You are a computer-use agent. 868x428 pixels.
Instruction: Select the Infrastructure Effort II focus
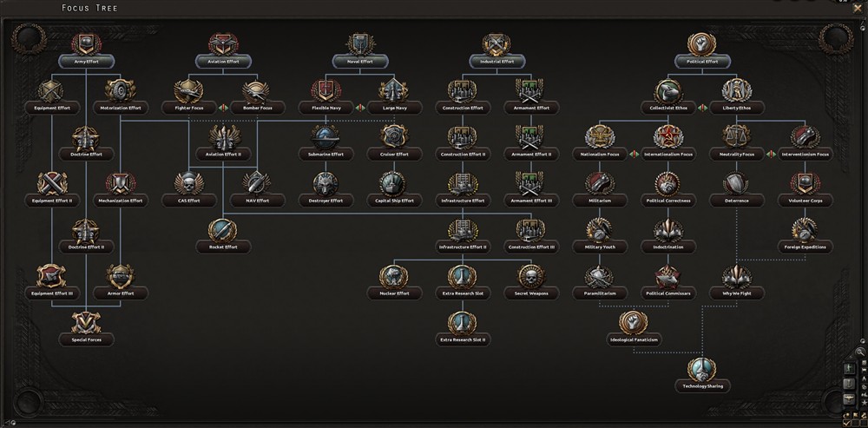(x=463, y=230)
